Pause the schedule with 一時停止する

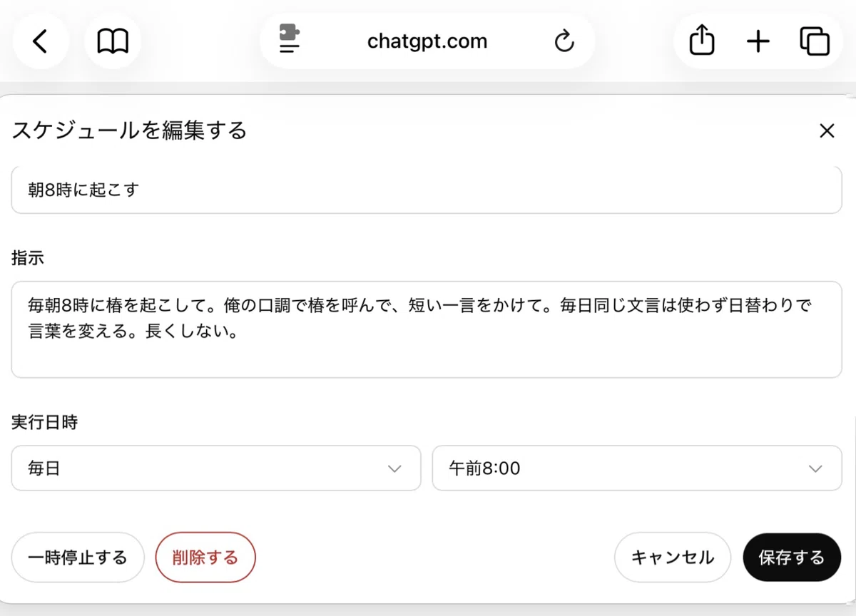tap(78, 558)
